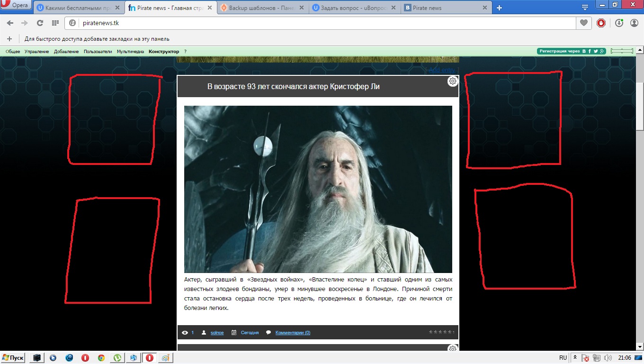This screenshot has width=644, height=364.
Task: Show hidden system tray icons
Action: (x=575, y=357)
